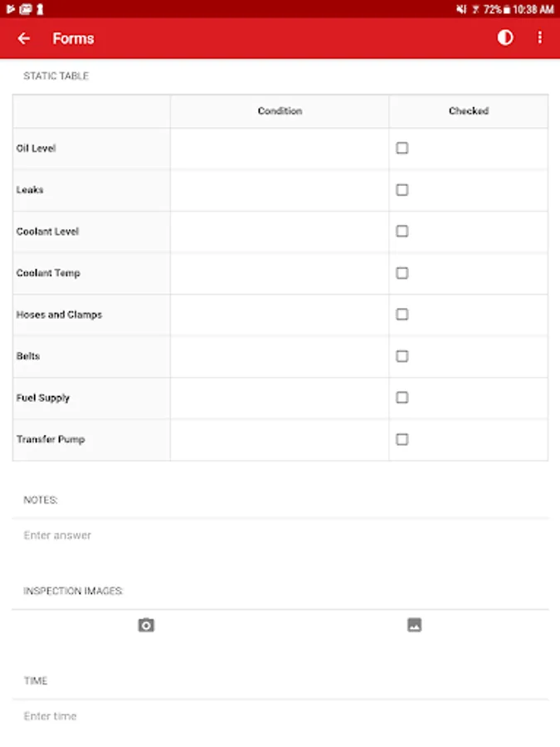Select the Oil Level condition cell
This screenshot has width=560, height=747.
[280, 149]
